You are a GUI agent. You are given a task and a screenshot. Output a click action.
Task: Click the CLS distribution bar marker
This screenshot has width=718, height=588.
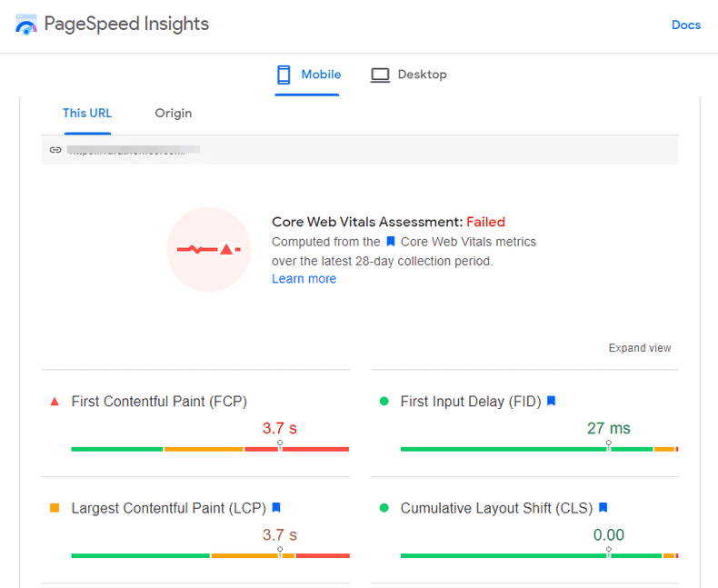click(609, 552)
